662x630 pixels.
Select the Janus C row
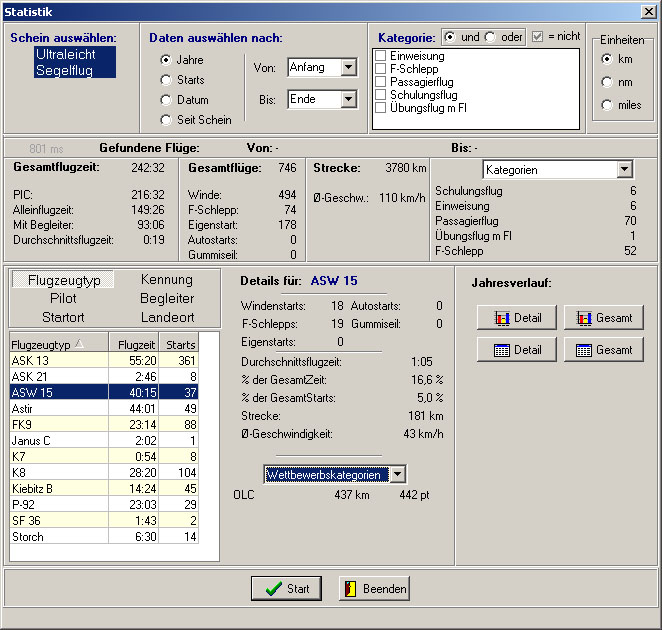coord(104,440)
